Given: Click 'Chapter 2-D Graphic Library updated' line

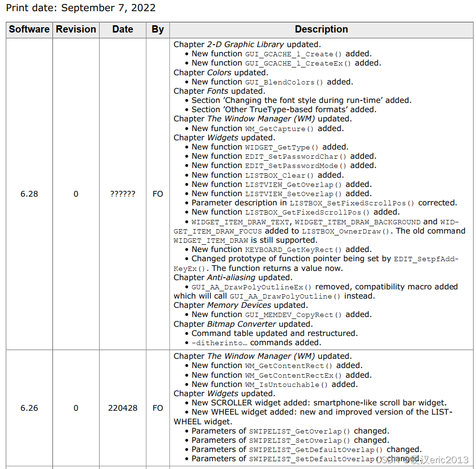Looking at the screenshot, I should [247, 45].
